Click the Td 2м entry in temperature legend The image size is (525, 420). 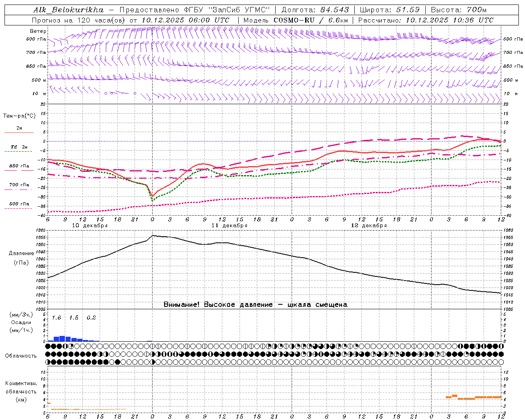coord(19,147)
